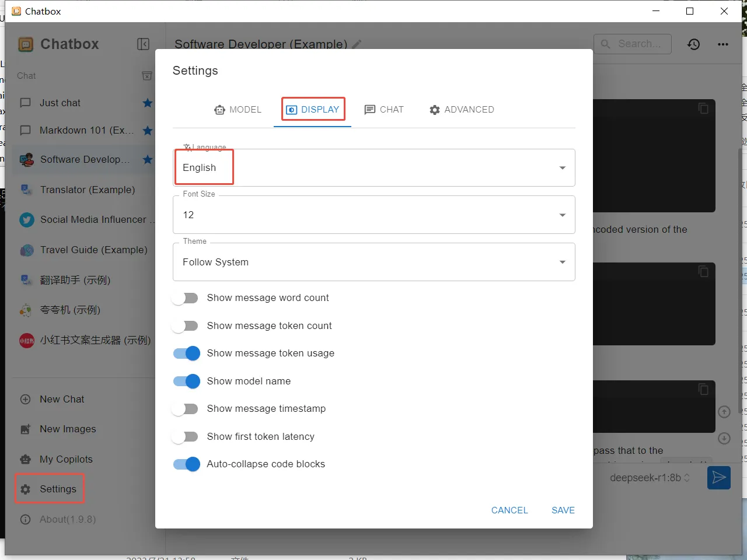Copy the first code block via its icon
The height and width of the screenshot is (560, 747).
703,108
